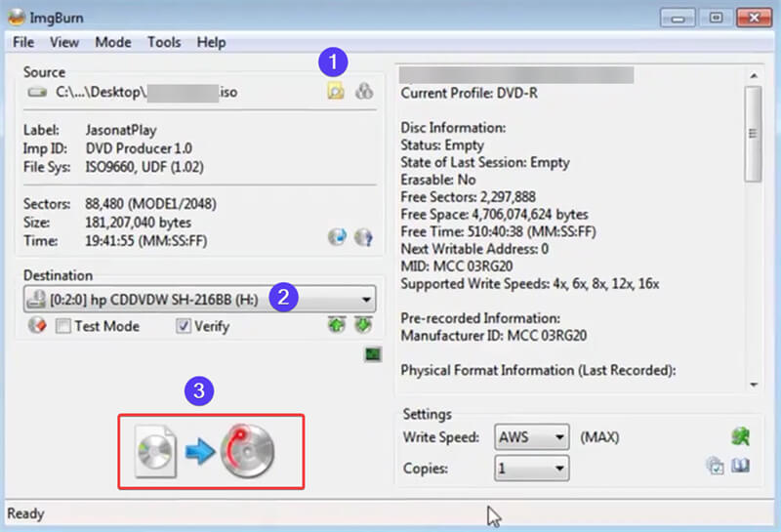Click the globe help query icon
781x532 pixels.
coord(363,237)
